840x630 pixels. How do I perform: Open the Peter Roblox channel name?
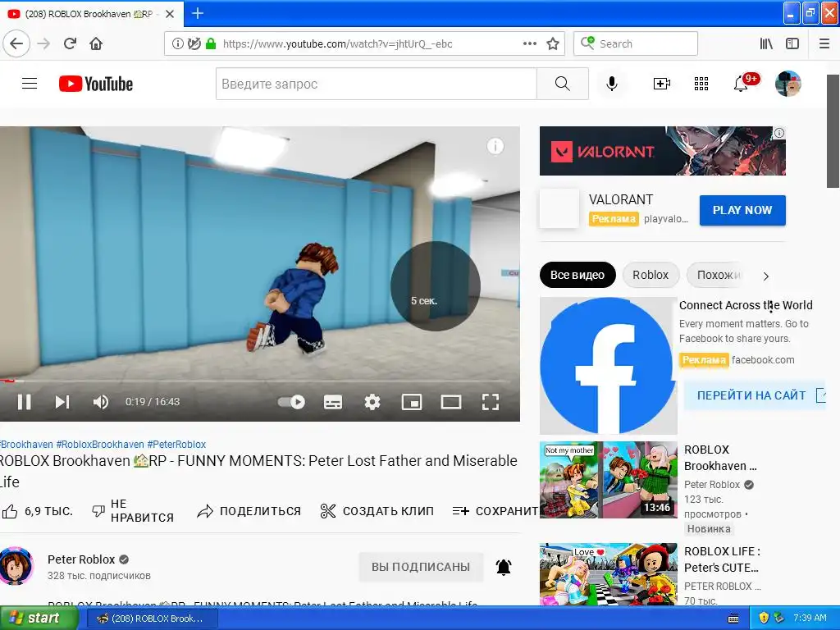coord(81,559)
